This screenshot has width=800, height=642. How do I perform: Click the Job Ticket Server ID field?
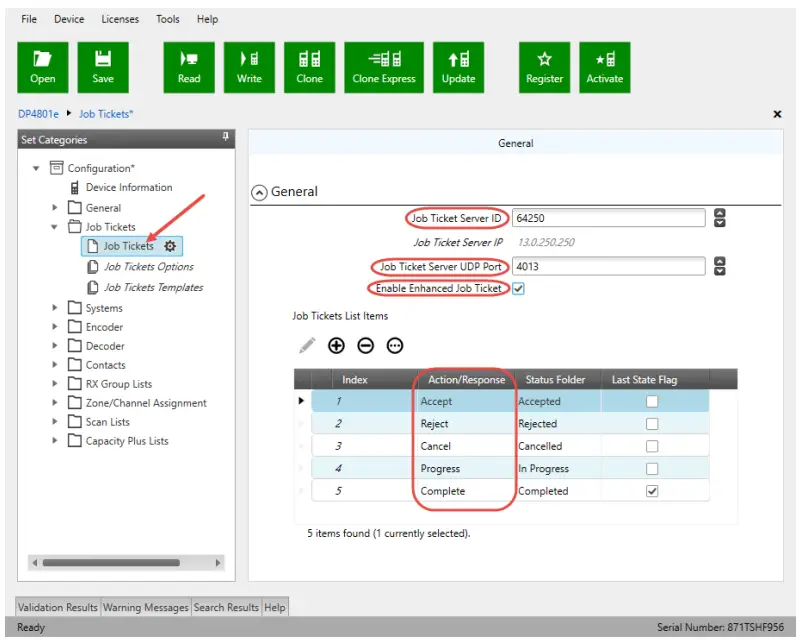tap(608, 218)
